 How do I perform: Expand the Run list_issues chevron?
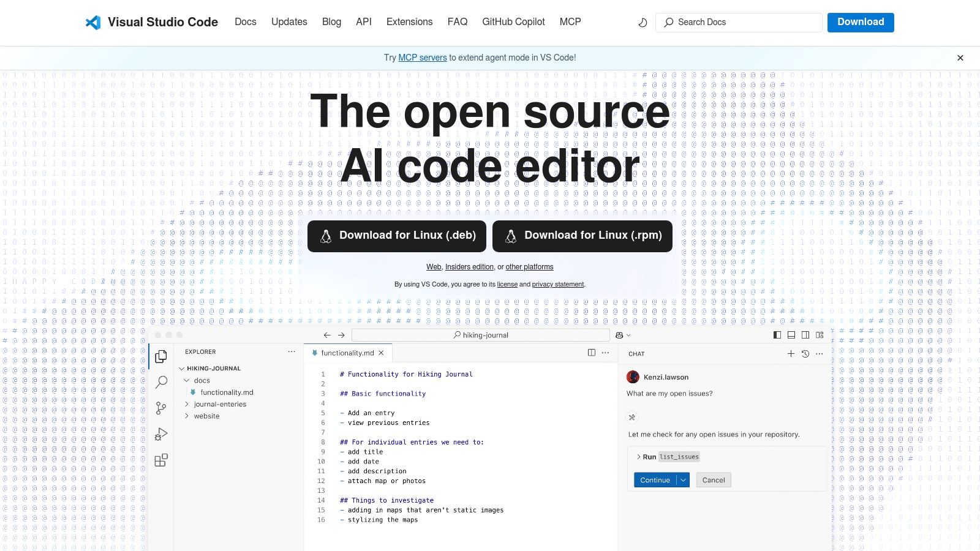click(x=638, y=457)
